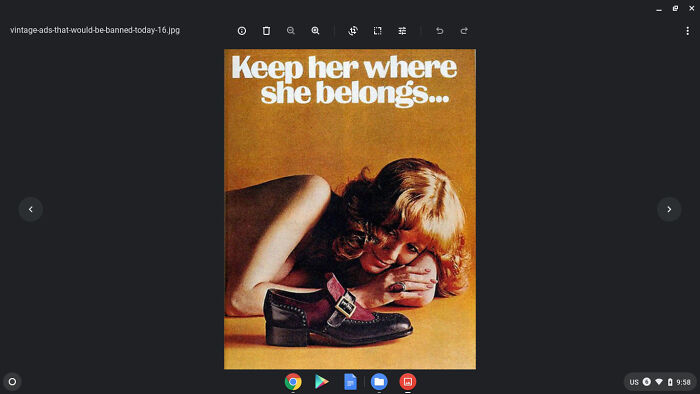Select the crop and rotate tool
This screenshot has height=394, width=700.
coord(353,31)
